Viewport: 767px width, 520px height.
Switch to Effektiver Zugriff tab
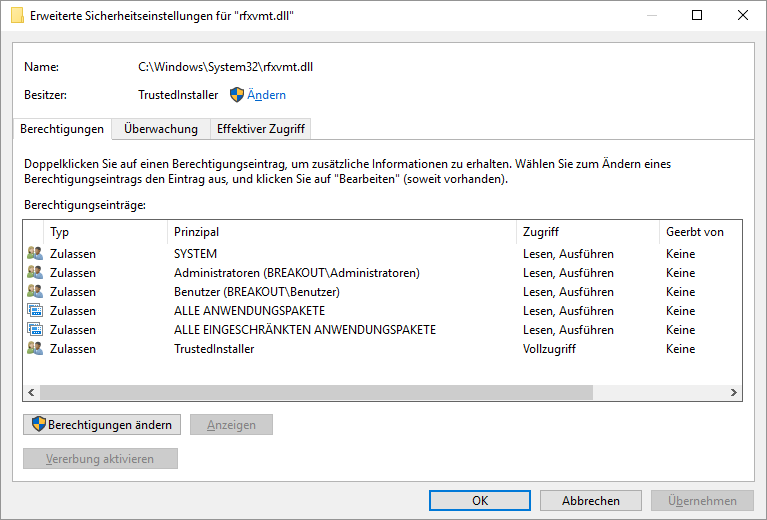[x=261, y=129]
